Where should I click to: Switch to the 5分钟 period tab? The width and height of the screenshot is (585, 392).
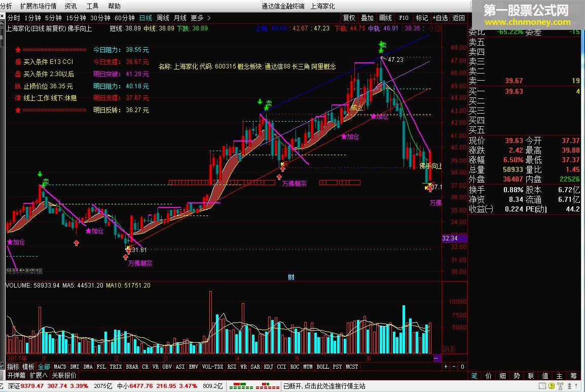click(x=53, y=18)
